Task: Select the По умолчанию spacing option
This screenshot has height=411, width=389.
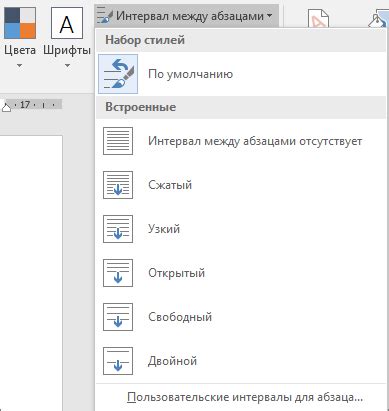Action: 241,74
